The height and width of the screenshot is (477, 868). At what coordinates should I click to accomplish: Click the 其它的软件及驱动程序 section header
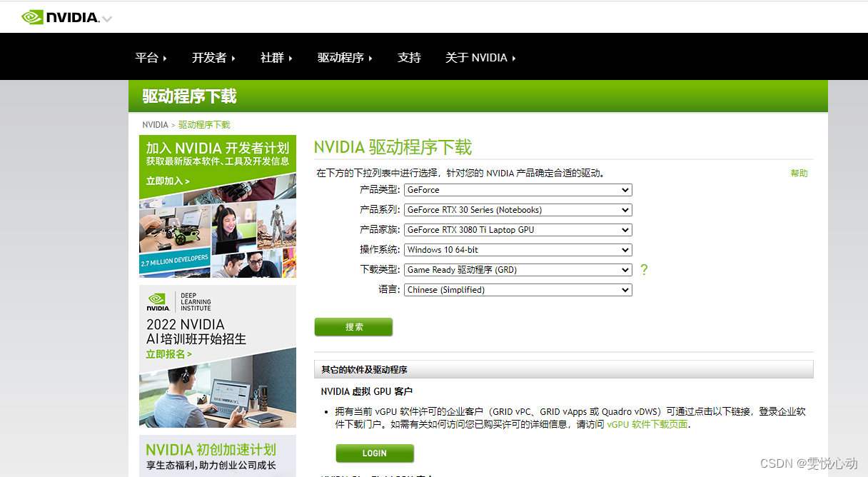[564, 370]
